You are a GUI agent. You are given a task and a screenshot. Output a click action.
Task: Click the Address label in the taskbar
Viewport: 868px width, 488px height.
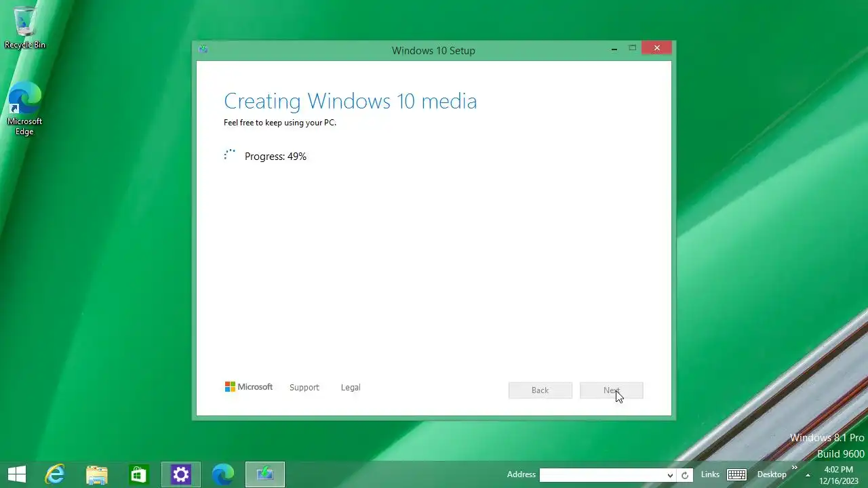[x=521, y=474]
